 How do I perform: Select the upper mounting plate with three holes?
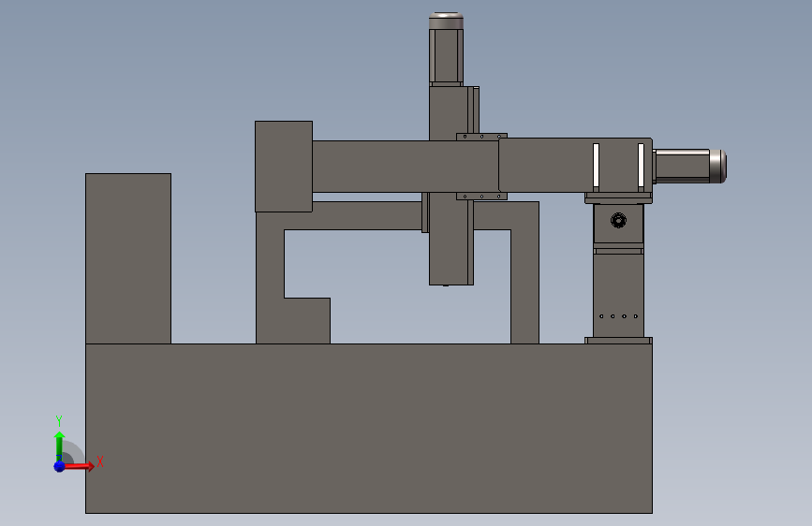click(x=481, y=137)
